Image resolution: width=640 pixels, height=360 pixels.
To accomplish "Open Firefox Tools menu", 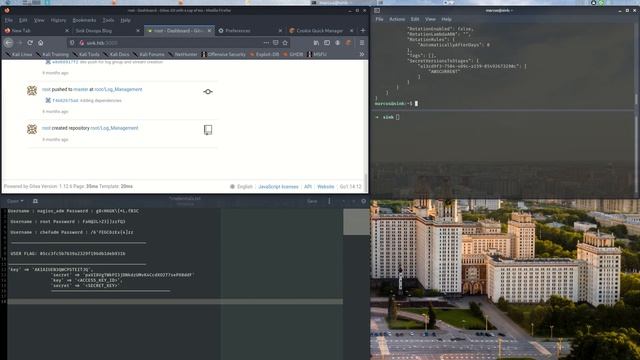I will (x=108, y=20).
